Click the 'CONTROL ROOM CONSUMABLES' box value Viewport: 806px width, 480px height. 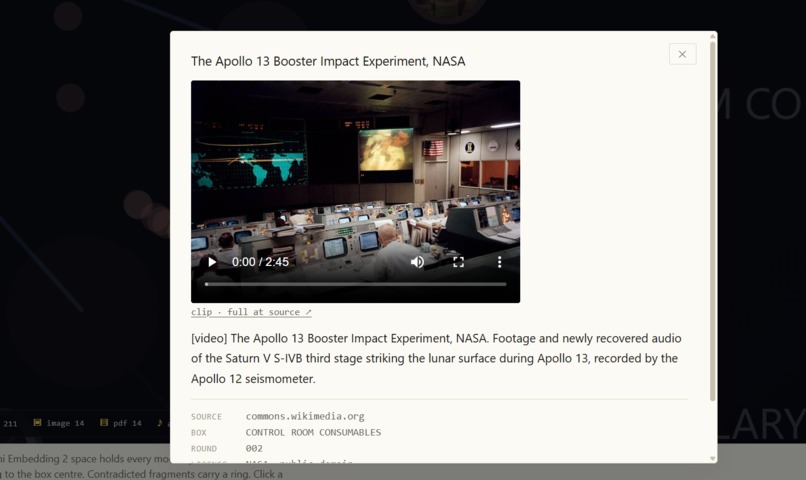[313, 432]
